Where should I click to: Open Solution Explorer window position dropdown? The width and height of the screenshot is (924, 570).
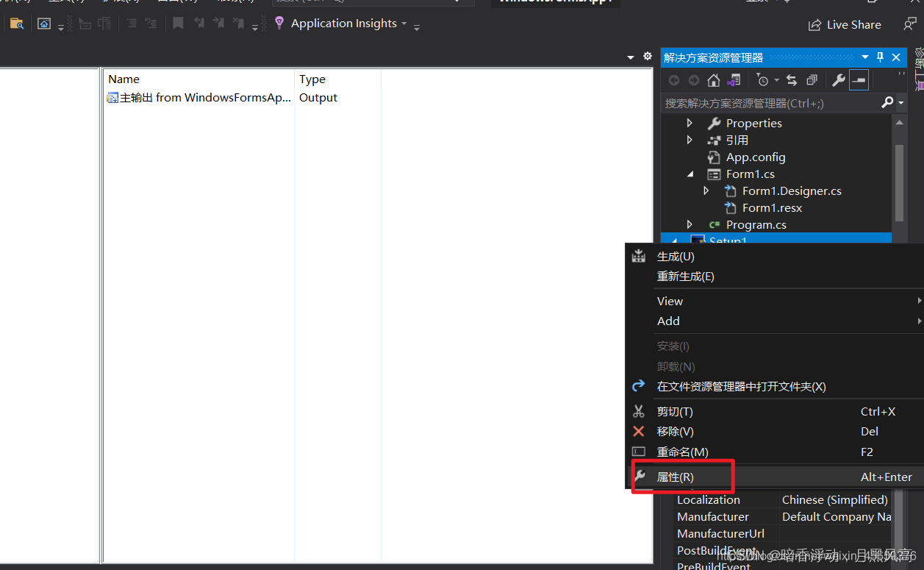(865, 57)
